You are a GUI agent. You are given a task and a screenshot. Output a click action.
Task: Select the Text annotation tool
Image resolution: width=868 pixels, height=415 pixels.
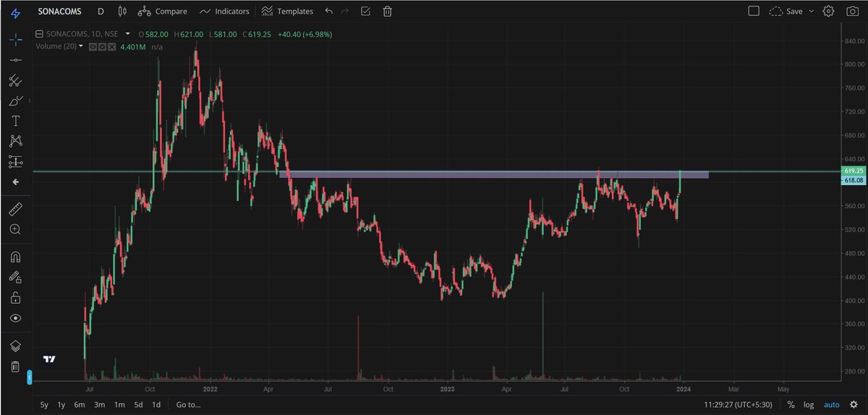16,121
